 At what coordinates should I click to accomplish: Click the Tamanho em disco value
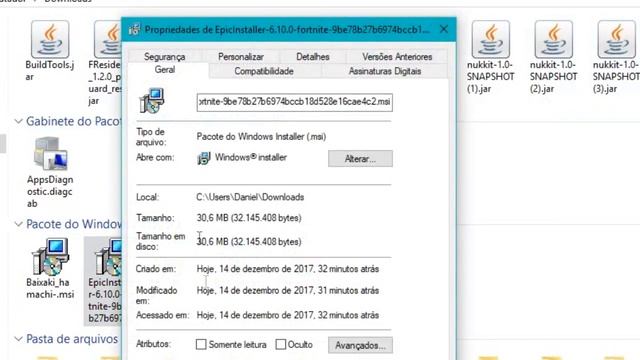click(249, 242)
